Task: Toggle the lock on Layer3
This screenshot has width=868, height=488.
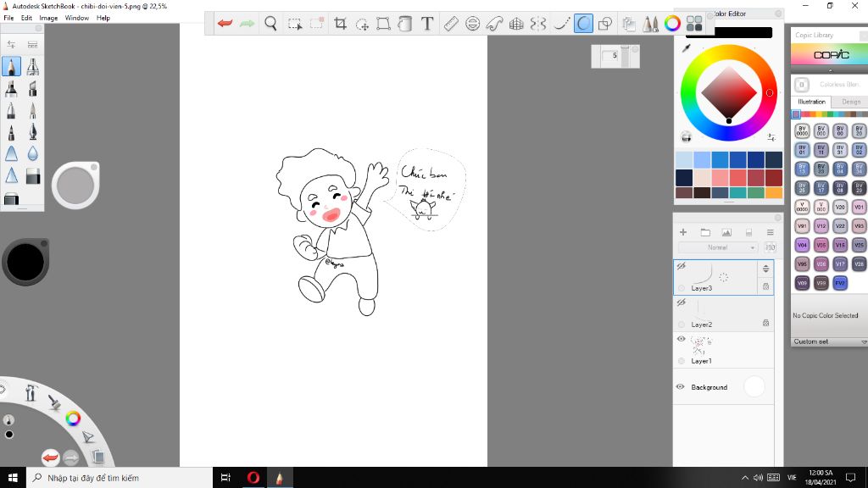Action: [x=765, y=286]
